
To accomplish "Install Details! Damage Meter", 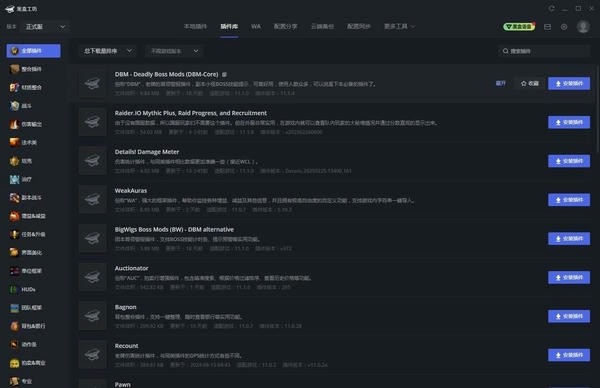I will (x=569, y=161).
